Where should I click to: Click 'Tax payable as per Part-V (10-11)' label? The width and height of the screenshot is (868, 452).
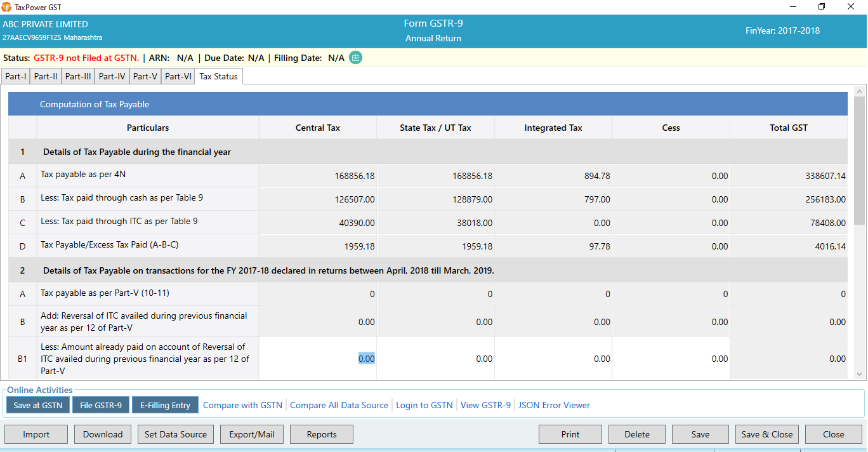[105, 293]
